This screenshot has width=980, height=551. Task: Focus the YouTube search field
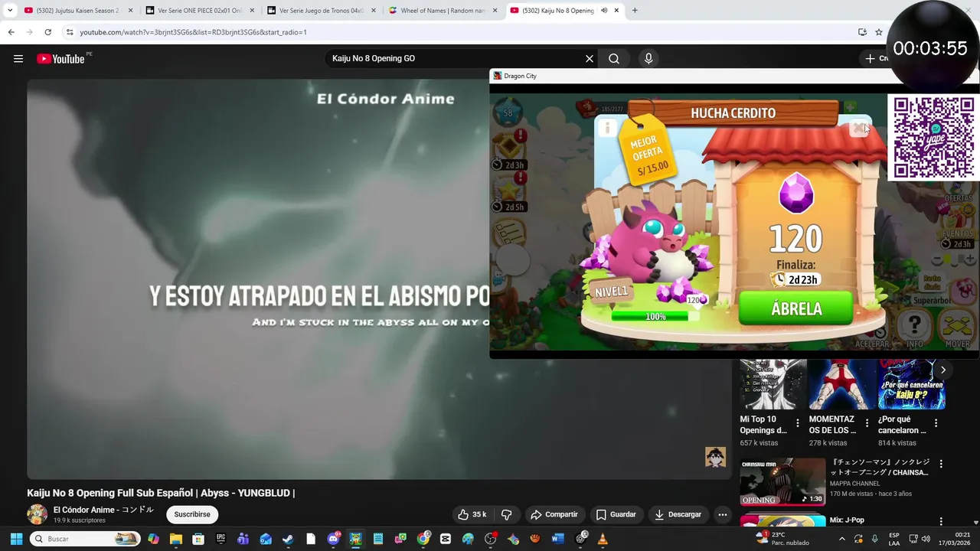(456, 59)
